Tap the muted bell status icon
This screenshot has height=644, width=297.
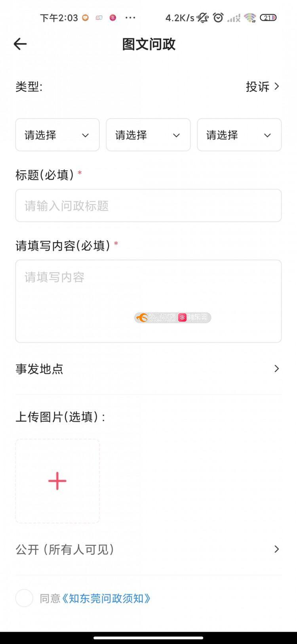tap(203, 17)
